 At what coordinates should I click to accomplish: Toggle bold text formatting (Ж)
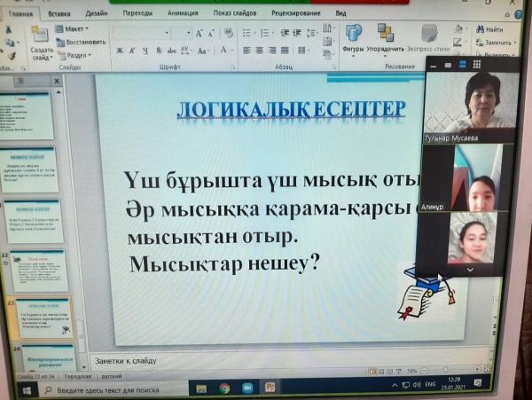[119, 51]
